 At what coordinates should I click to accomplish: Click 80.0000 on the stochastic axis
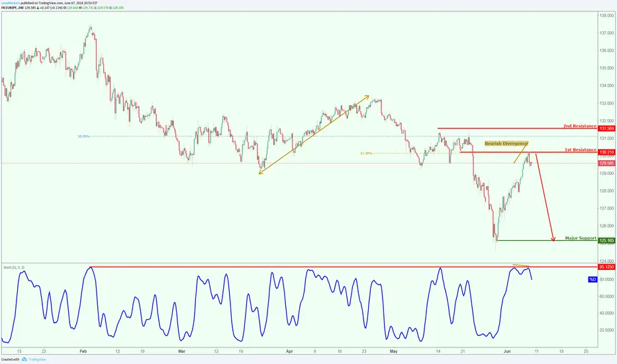[606, 279]
